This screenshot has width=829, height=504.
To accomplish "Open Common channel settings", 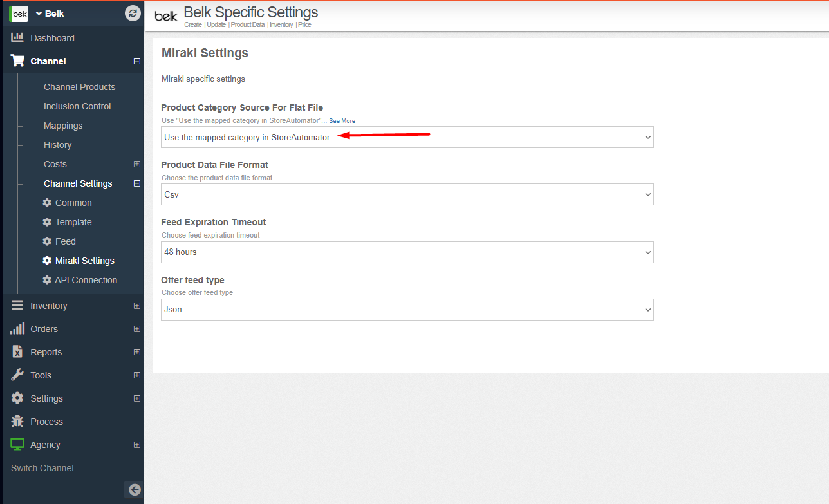I will (x=73, y=203).
